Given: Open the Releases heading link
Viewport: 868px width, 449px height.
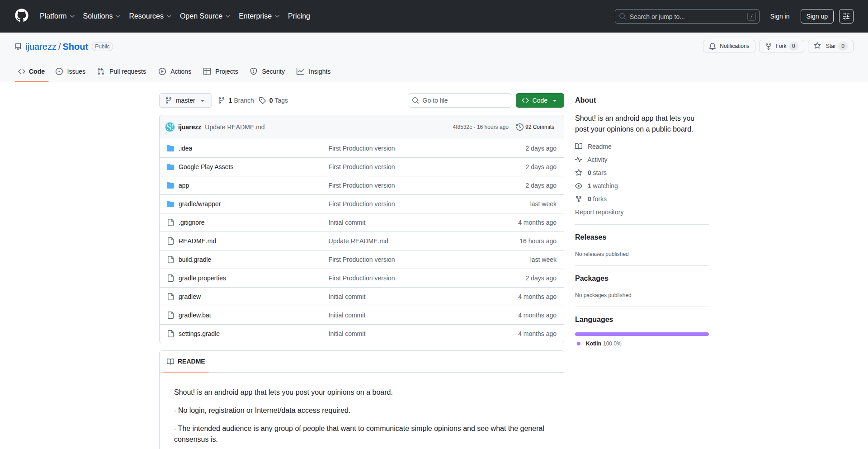Looking at the screenshot, I should (590, 237).
